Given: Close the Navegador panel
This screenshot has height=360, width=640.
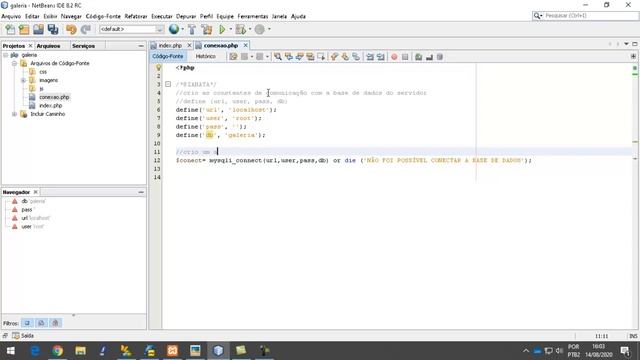Looking at the screenshot, I should point(36,192).
